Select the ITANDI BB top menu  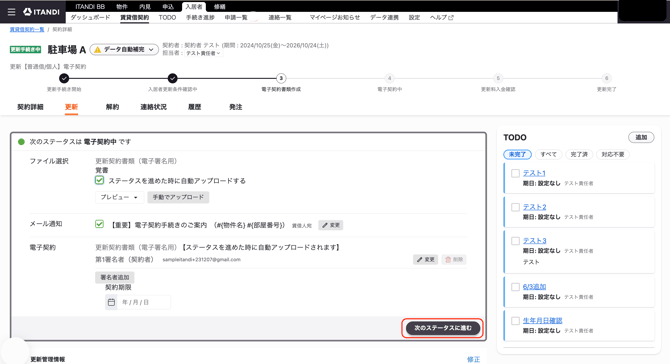click(x=90, y=6)
